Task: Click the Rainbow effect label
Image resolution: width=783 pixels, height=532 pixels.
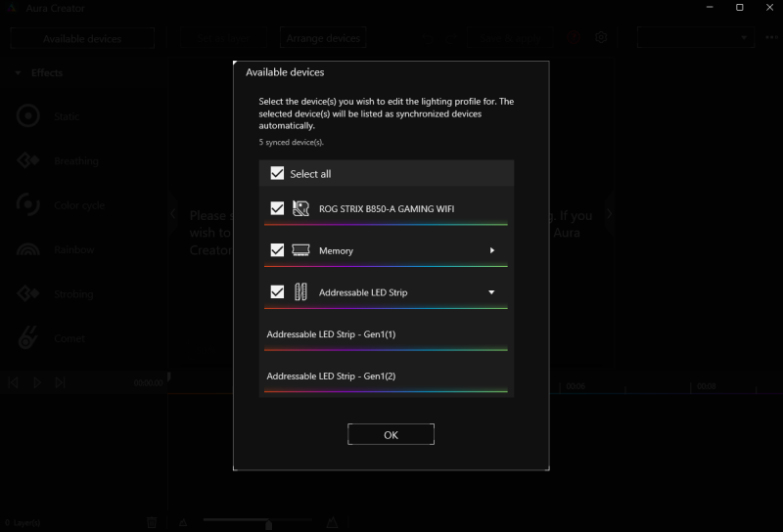Action: [x=74, y=249]
